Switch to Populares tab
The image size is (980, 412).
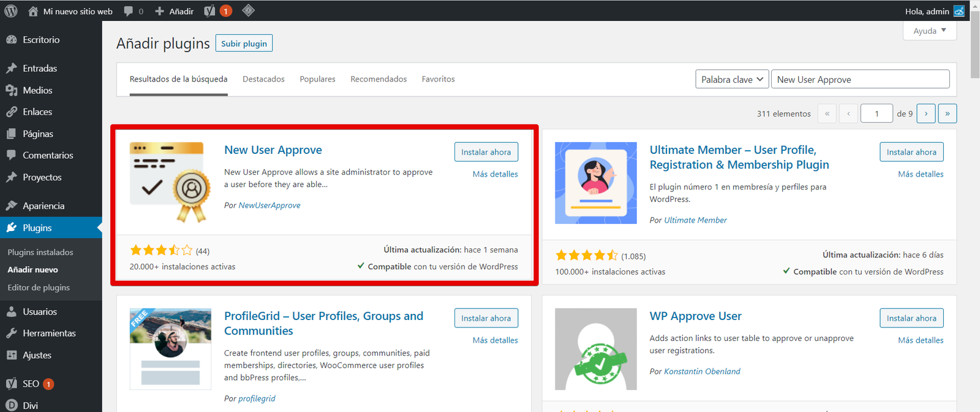coord(317,79)
